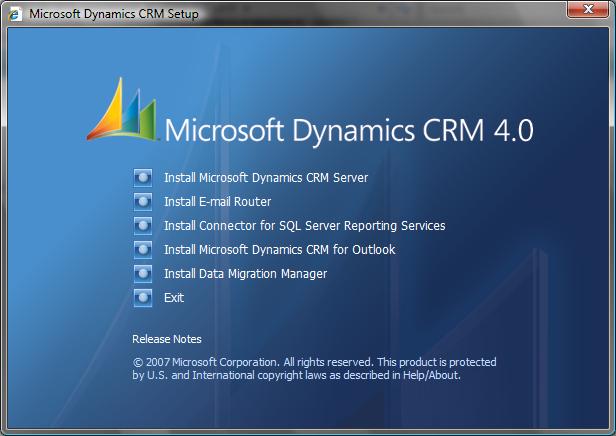
Task: Click the icon beside Install Data Migration Manager
Action: (x=143, y=274)
